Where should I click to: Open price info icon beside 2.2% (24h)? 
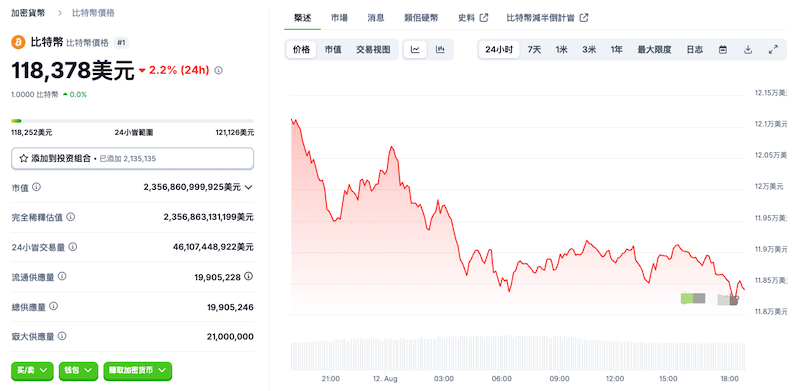[x=218, y=71]
